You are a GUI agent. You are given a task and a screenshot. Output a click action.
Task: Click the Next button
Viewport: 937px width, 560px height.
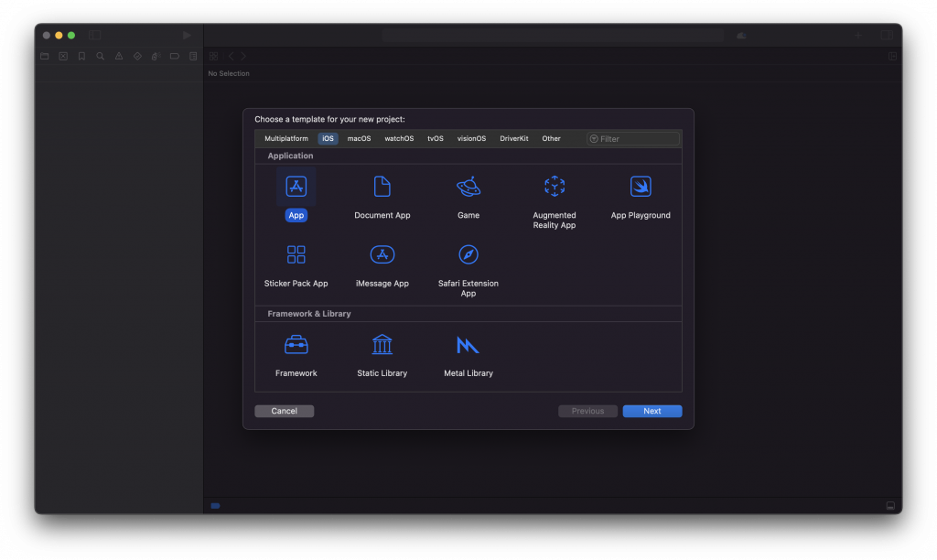(652, 411)
